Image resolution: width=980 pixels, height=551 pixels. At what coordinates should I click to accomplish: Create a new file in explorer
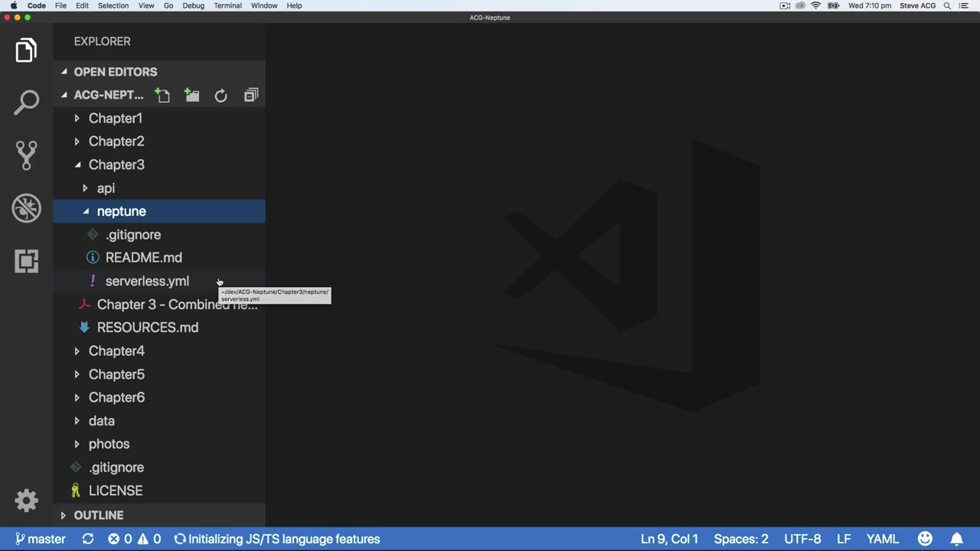pos(162,95)
